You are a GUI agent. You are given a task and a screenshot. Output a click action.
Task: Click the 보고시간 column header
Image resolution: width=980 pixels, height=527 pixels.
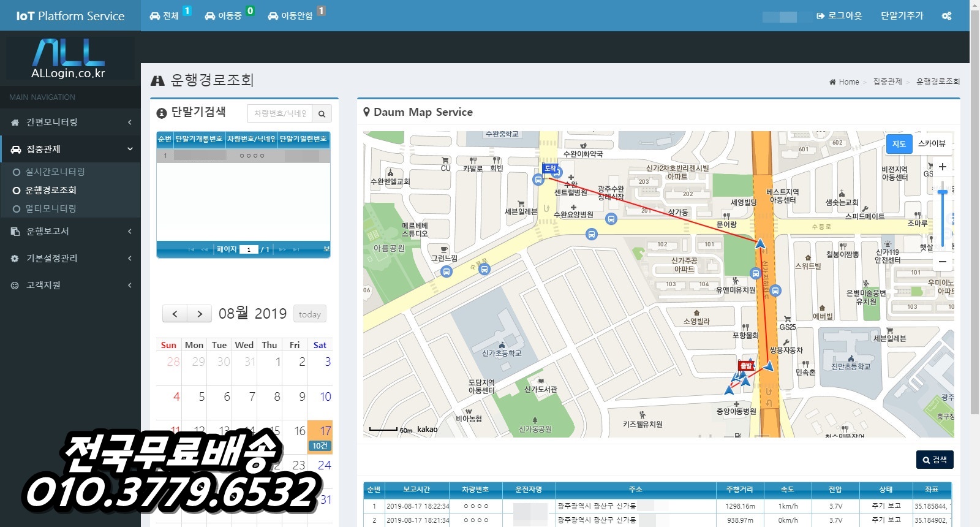tap(417, 490)
